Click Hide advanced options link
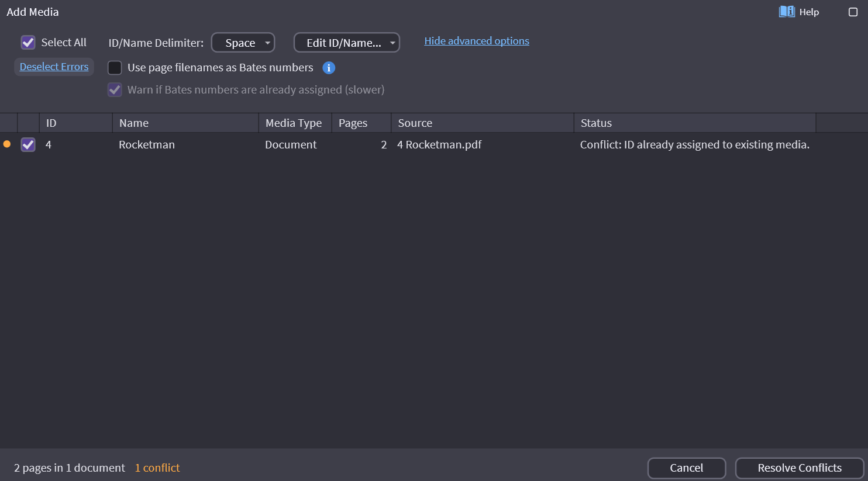The height and width of the screenshot is (481, 868). click(476, 41)
